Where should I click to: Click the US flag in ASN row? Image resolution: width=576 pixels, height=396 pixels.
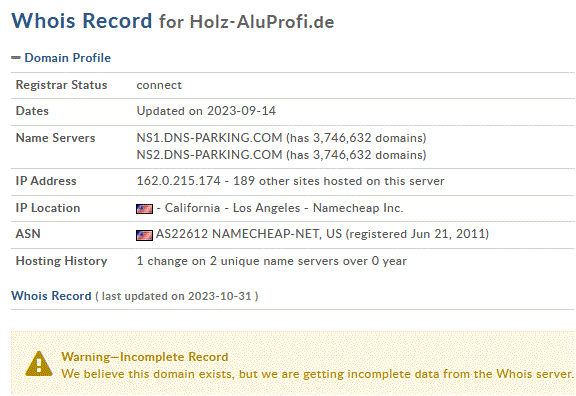(144, 235)
